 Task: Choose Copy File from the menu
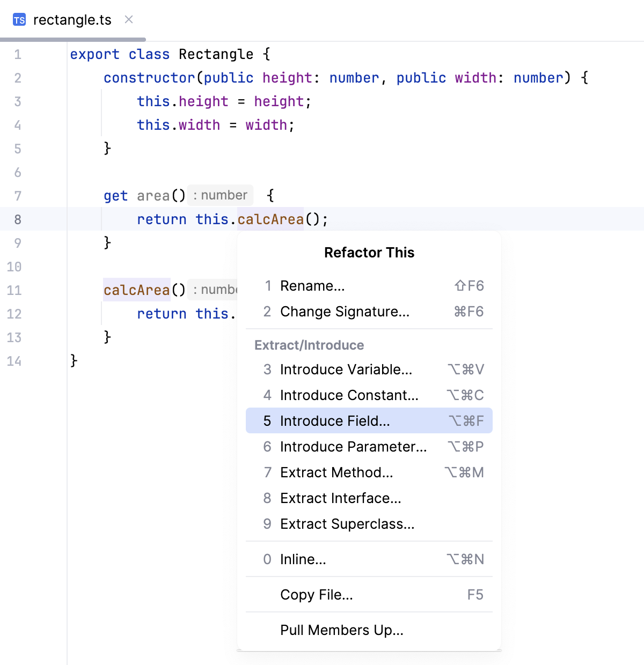pos(317,595)
